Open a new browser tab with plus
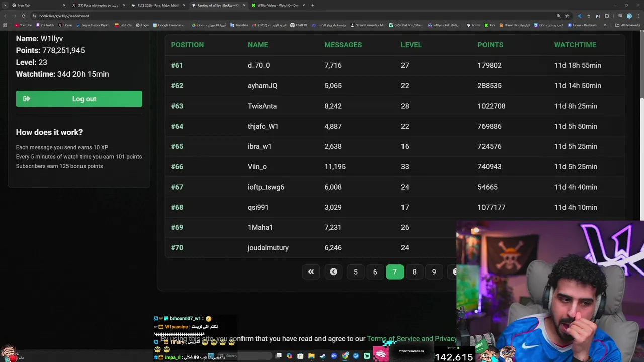The width and height of the screenshot is (644, 362). pos(312,5)
